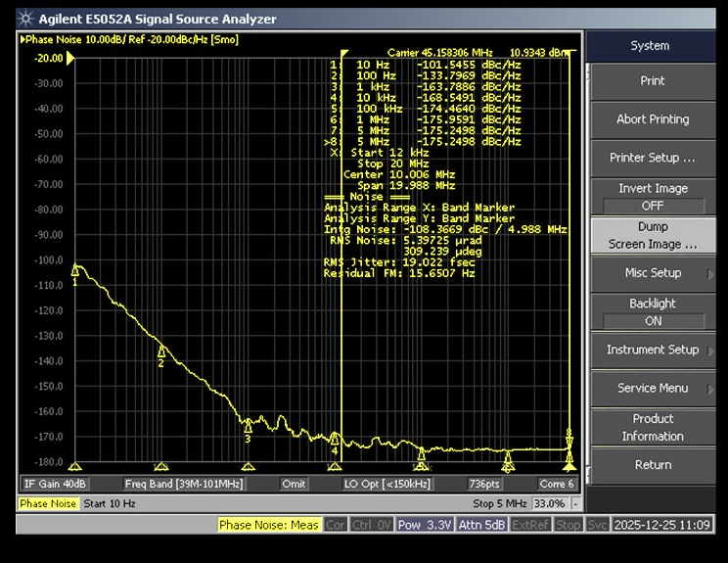The image size is (728, 563).
Task: Click the LO Opt [<150kHz] box
Action: click(x=387, y=484)
